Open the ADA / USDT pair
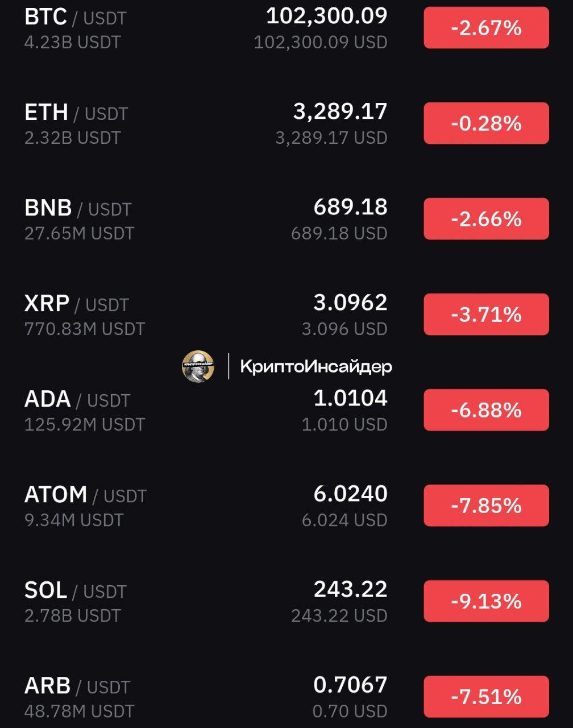 coord(286,410)
